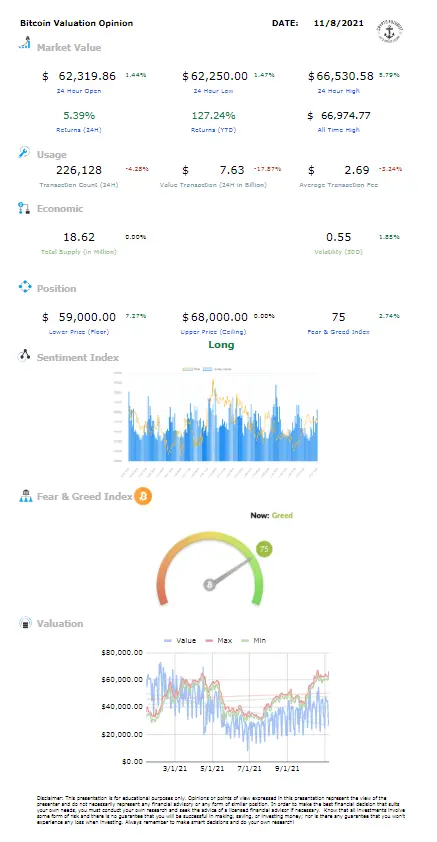Click the Sentiment Index icon
The height and width of the screenshot is (842, 437).
(x=24, y=355)
